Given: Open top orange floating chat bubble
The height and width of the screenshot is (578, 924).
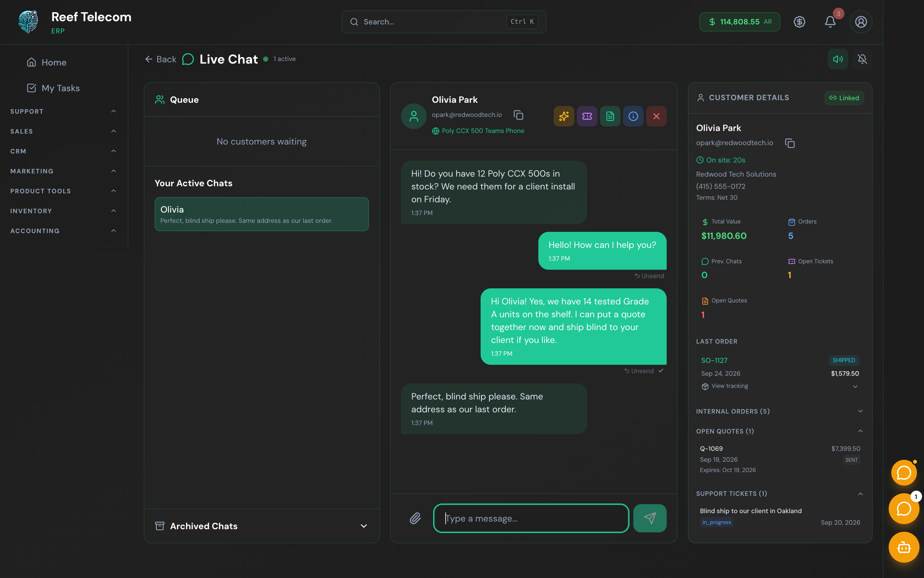Looking at the screenshot, I should coord(904,473).
